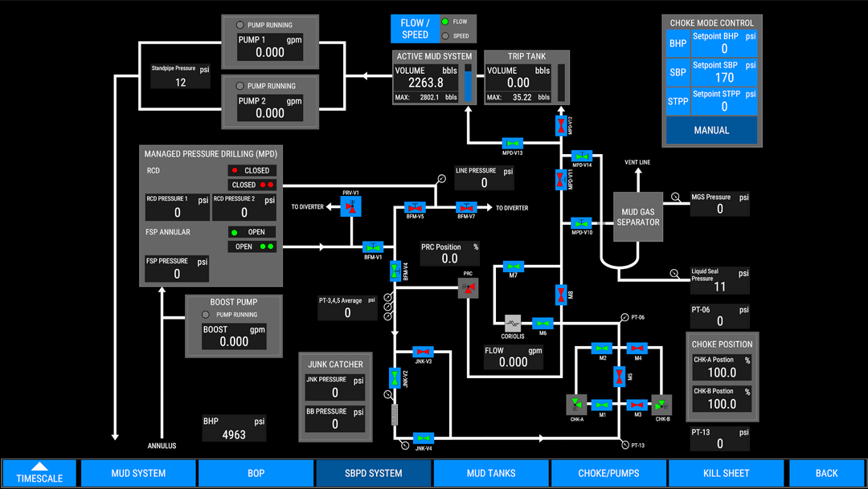
Task: Select the BFM-V5 valve icon
Action: 414,207
